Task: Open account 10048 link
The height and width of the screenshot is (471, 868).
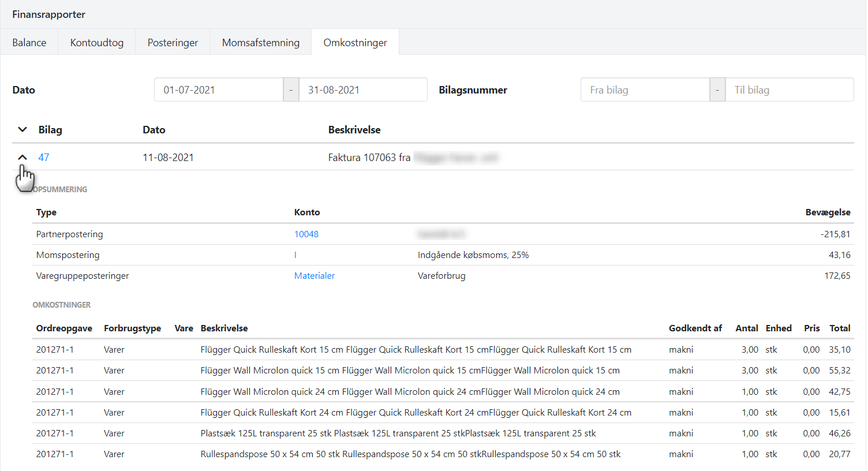Action: [x=306, y=234]
